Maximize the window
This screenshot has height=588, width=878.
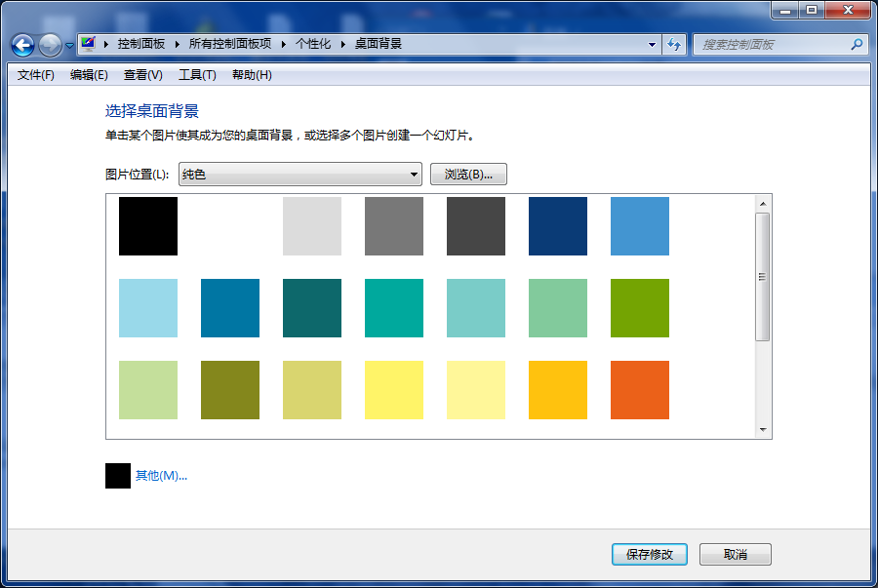coord(812,10)
